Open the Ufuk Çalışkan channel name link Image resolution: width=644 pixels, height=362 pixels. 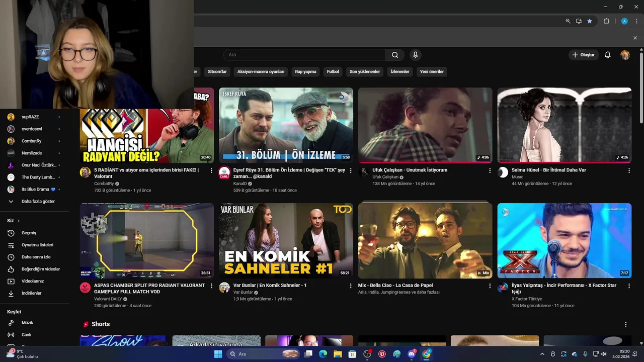pos(385,177)
